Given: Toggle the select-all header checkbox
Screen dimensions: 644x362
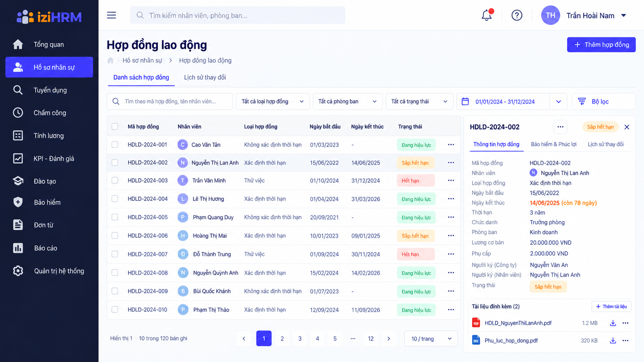Looking at the screenshot, I should (x=115, y=127).
